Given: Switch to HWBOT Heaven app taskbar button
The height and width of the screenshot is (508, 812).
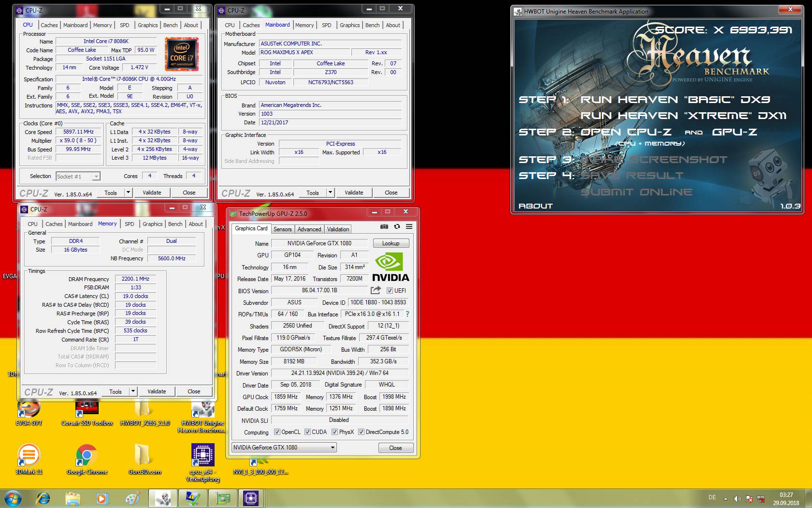Looking at the screenshot, I should click(x=163, y=498).
